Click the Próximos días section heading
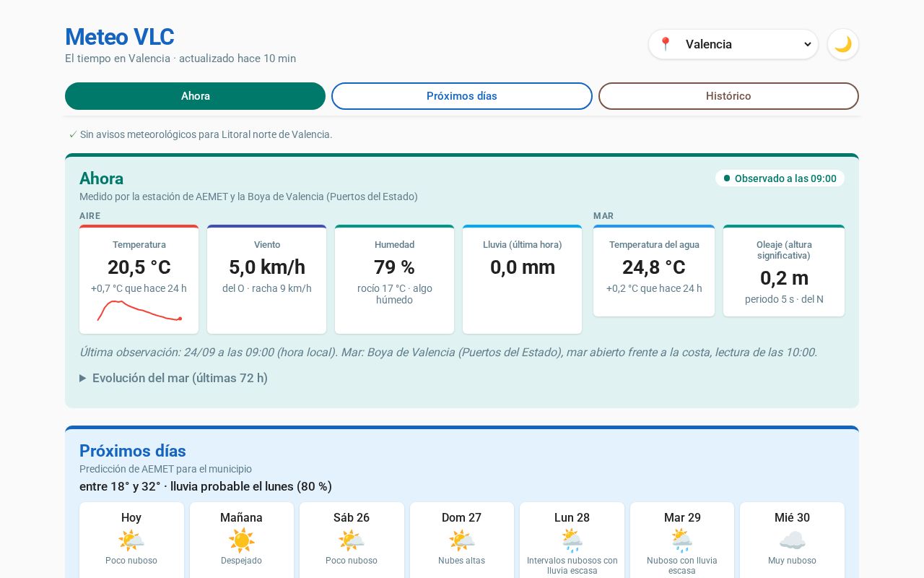 [x=133, y=451]
